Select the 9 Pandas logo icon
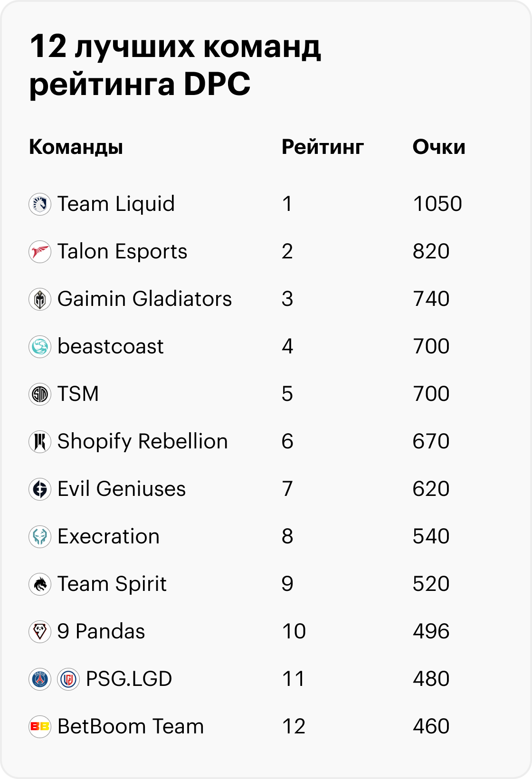The width and height of the screenshot is (532, 779). (x=40, y=632)
